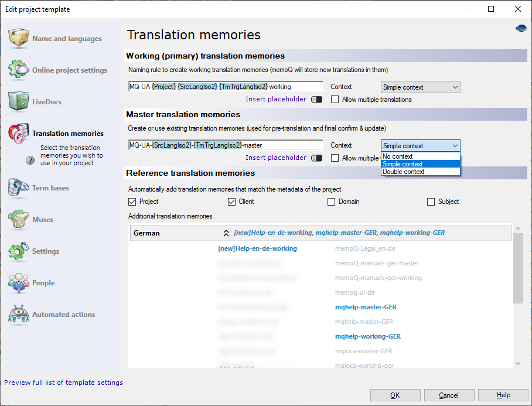
Task: Collapse the German language section
Action: [226, 233]
